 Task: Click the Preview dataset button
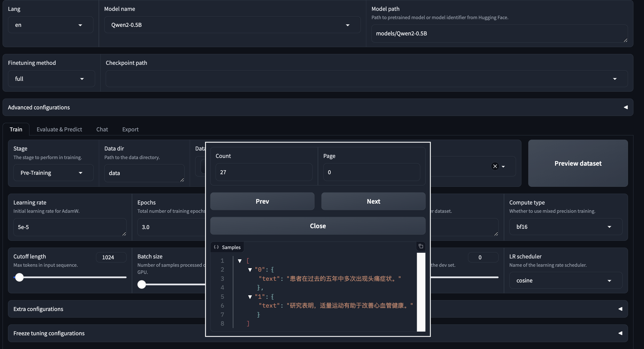coord(578,163)
